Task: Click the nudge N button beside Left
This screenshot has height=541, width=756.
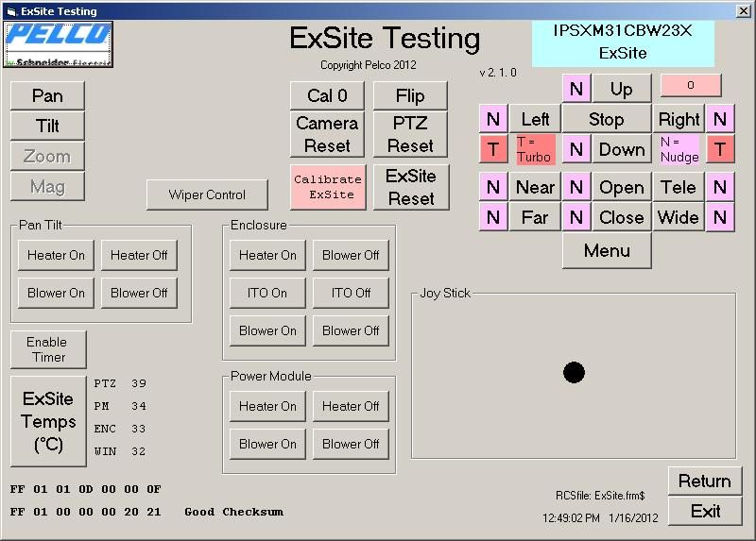Action: point(492,119)
